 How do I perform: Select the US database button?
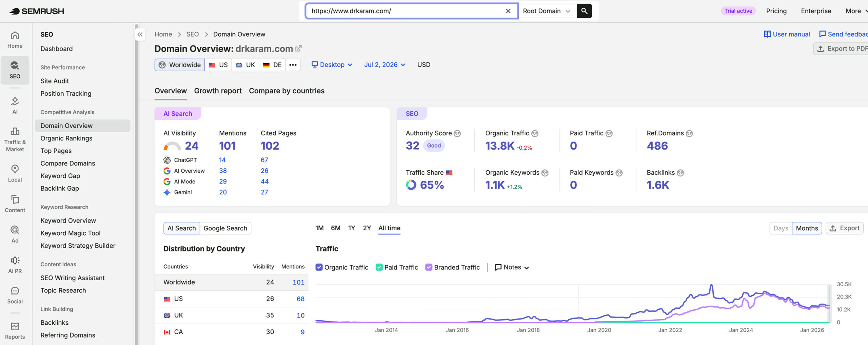coord(218,65)
